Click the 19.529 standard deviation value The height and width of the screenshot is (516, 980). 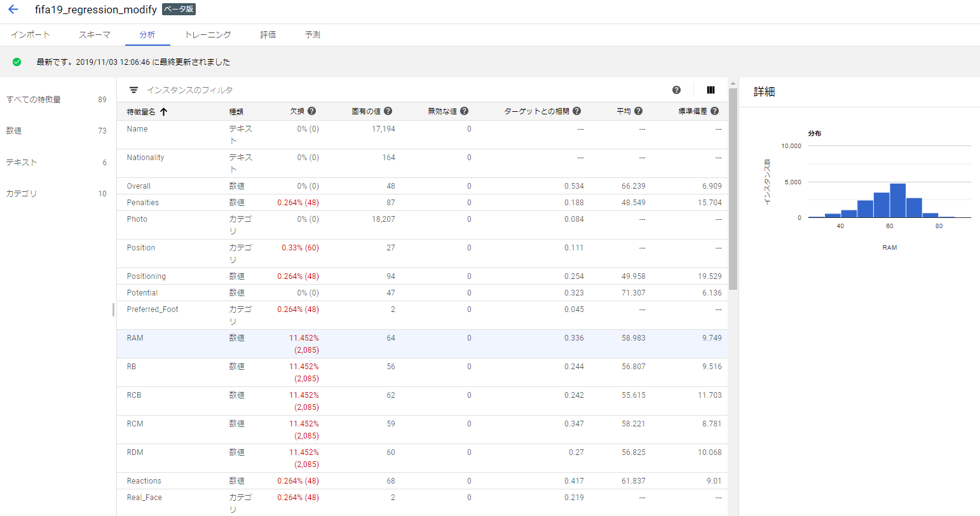(x=710, y=276)
